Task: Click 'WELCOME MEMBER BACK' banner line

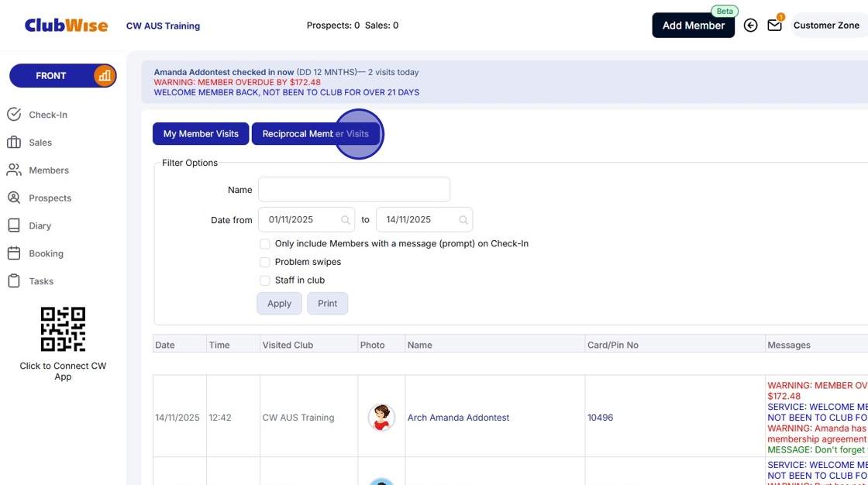Action: 286,92
